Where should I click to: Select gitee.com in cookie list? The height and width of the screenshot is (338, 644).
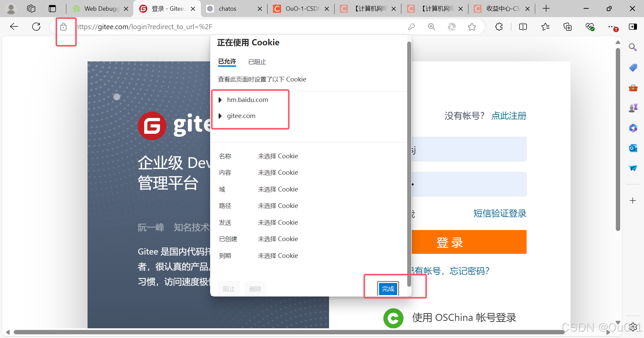[241, 116]
